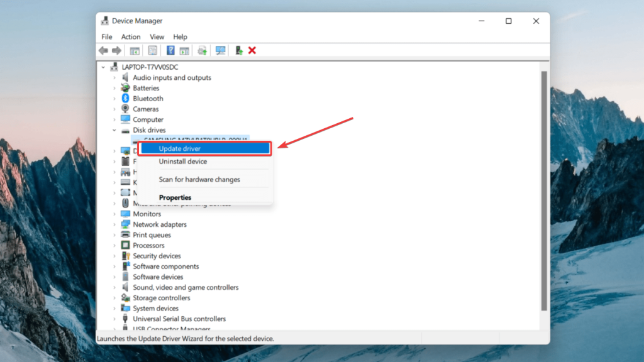
Task: Click Scan for hardware changes menu entry
Action: (199, 179)
